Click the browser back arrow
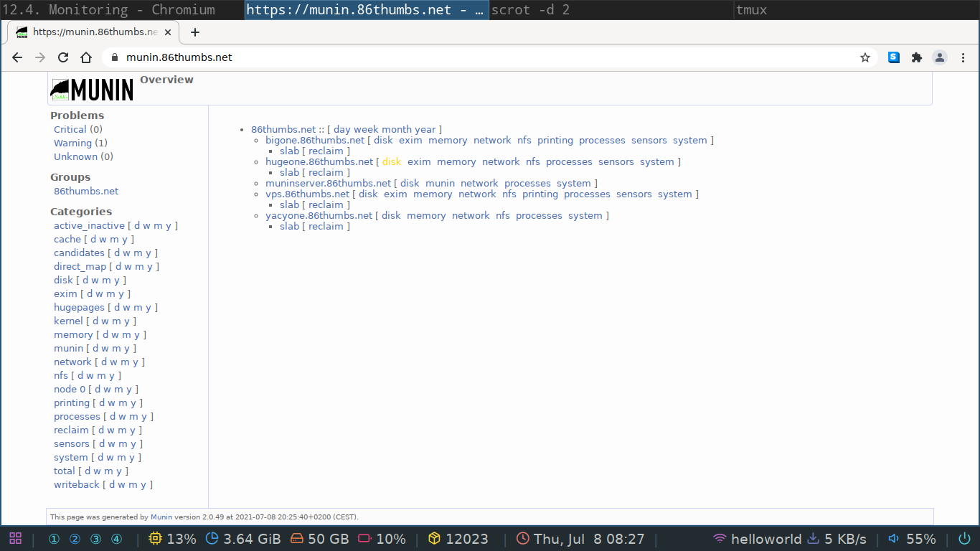This screenshot has width=980, height=551. (x=17, y=57)
